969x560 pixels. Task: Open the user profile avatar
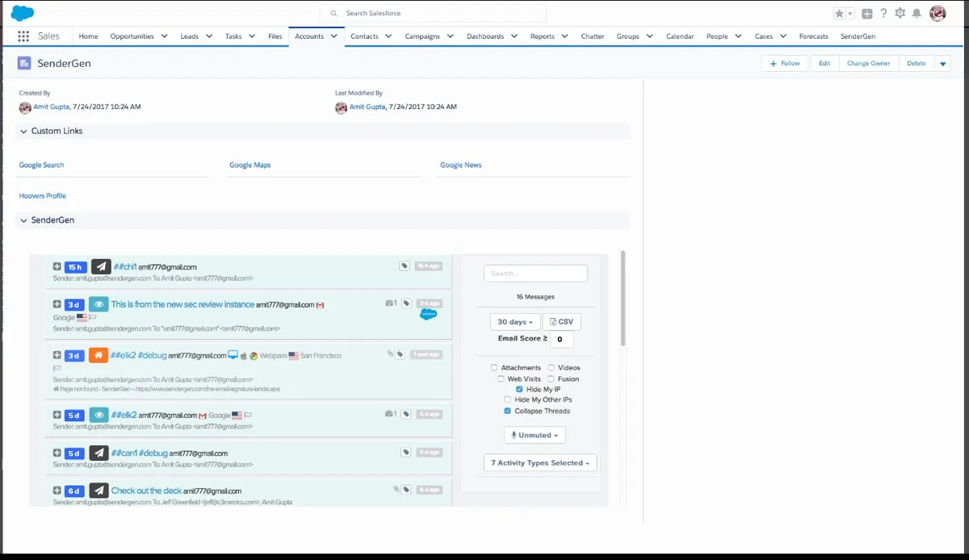(938, 13)
